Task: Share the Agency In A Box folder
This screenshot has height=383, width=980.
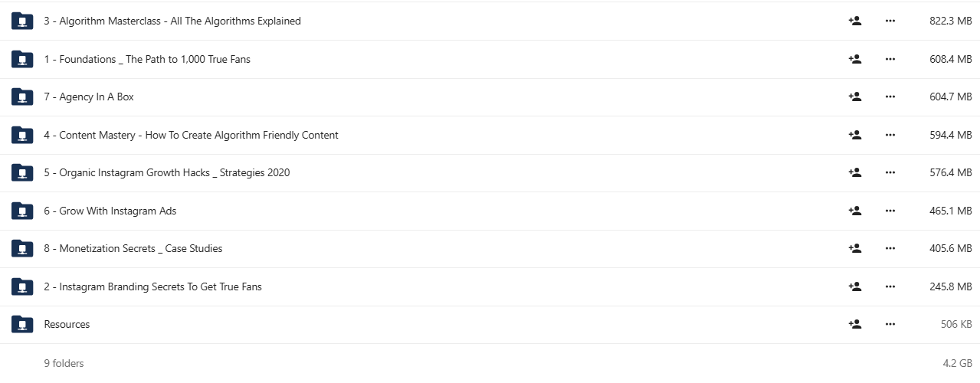Action: 855,97
